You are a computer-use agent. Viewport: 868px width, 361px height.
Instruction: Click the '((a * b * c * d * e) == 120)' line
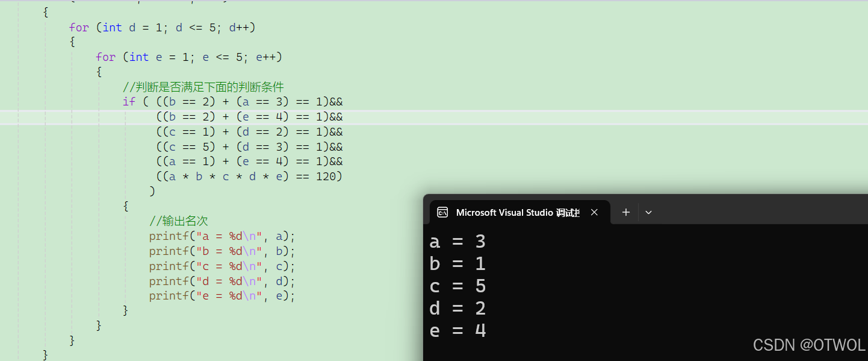pos(249,176)
